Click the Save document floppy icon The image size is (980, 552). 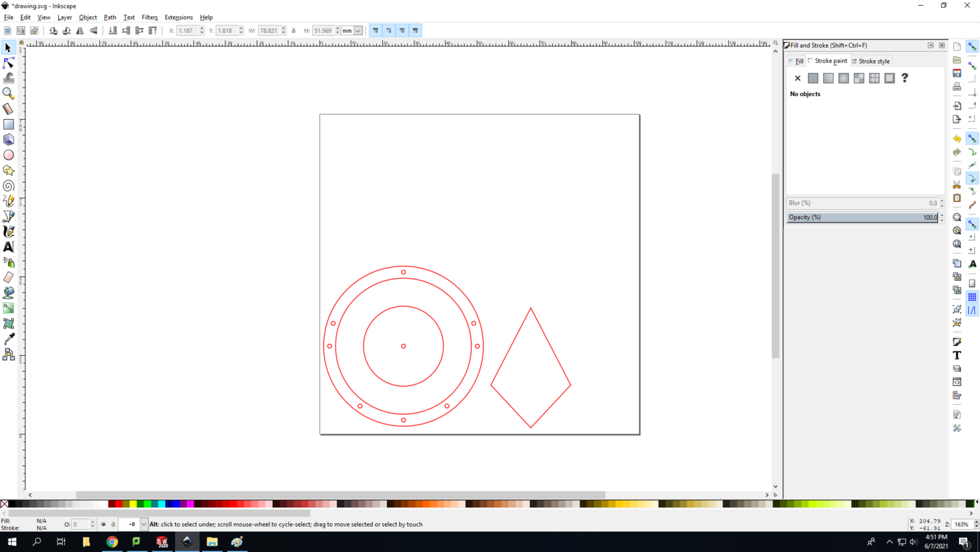pyautogui.click(x=957, y=73)
